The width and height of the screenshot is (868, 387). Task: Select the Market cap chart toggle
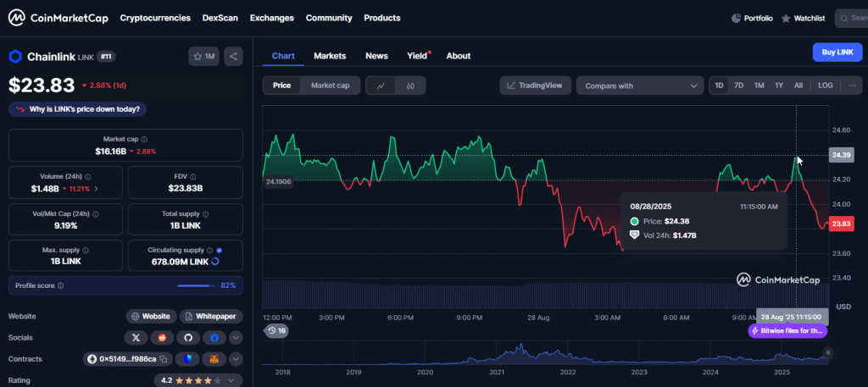(330, 86)
